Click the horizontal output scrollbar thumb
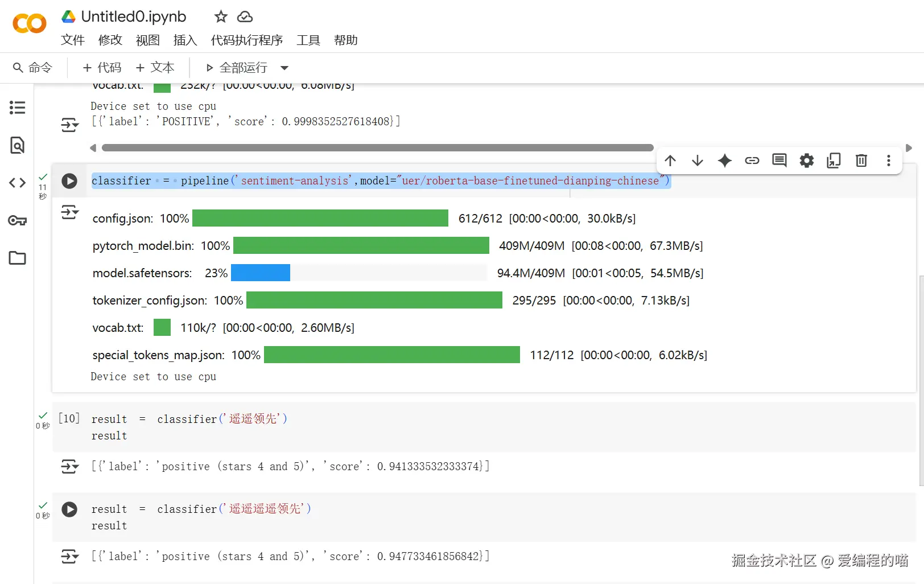The width and height of the screenshot is (924, 584). tap(378, 148)
